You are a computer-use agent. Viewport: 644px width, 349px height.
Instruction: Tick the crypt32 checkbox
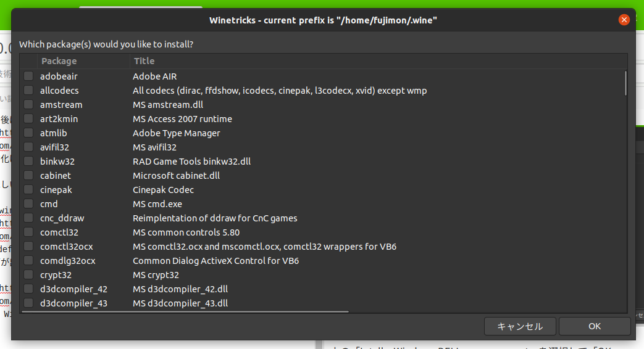click(x=28, y=275)
